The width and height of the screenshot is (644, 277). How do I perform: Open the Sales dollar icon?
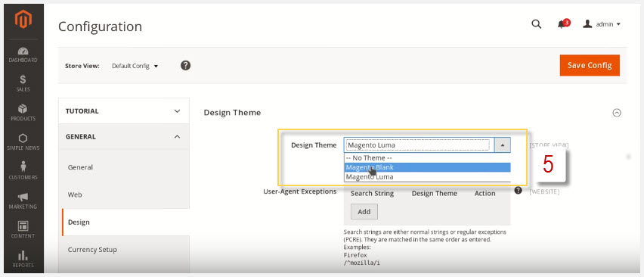[x=23, y=79]
